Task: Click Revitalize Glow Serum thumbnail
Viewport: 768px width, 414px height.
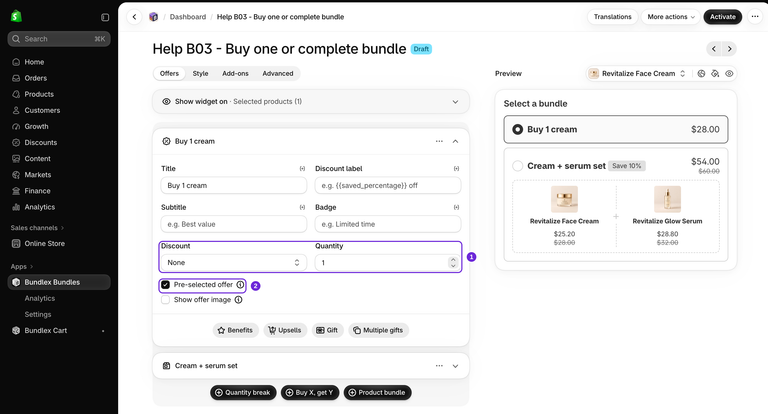Action: coord(667,199)
